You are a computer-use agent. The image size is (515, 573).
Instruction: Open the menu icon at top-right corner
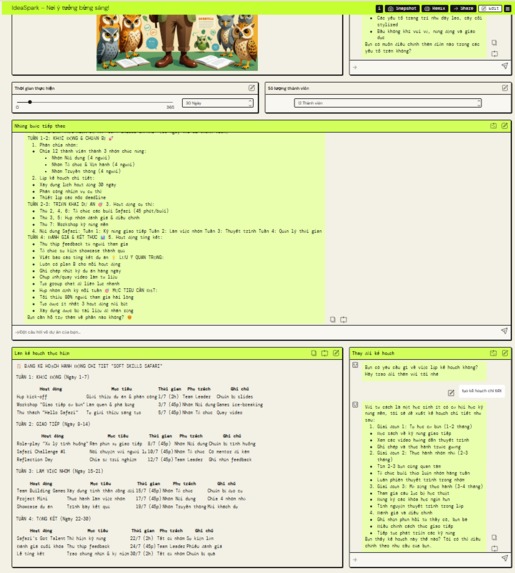pyautogui.click(x=507, y=8)
